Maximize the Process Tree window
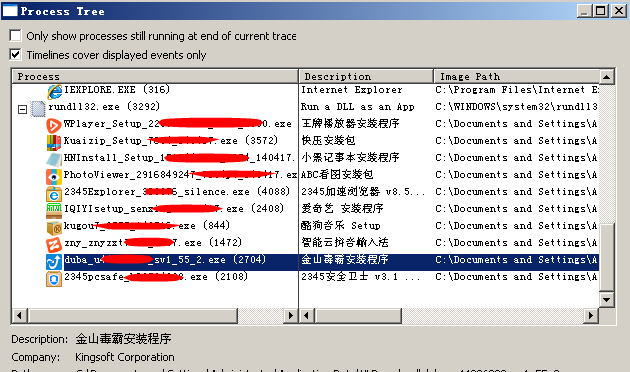 point(601,10)
